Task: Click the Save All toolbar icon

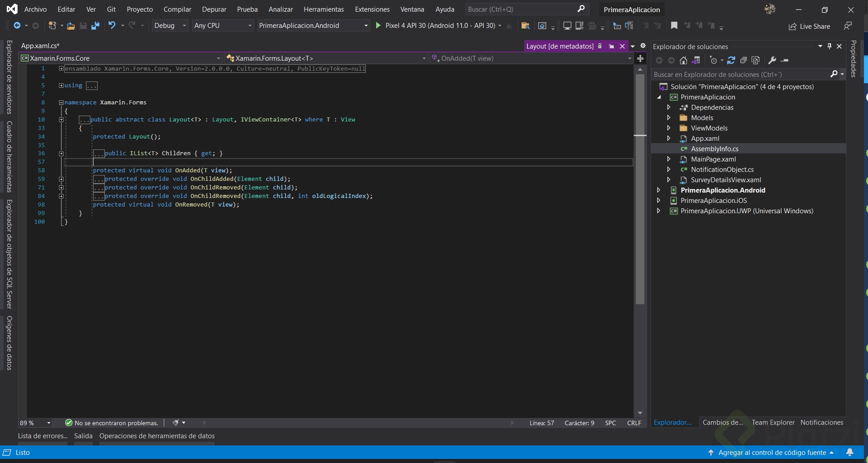Action: click(95, 26)
